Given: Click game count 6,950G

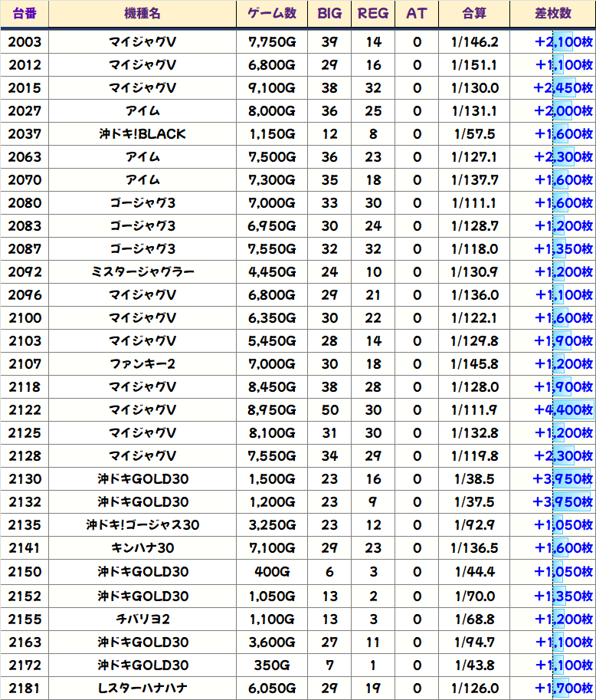Looking at the screenshot, I should [x=272, y=226].
